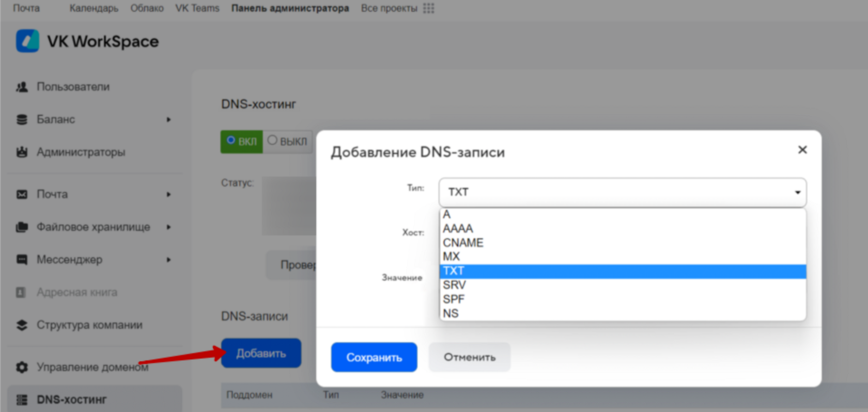Choose CNAME from the type list

[x=463, y=242]
